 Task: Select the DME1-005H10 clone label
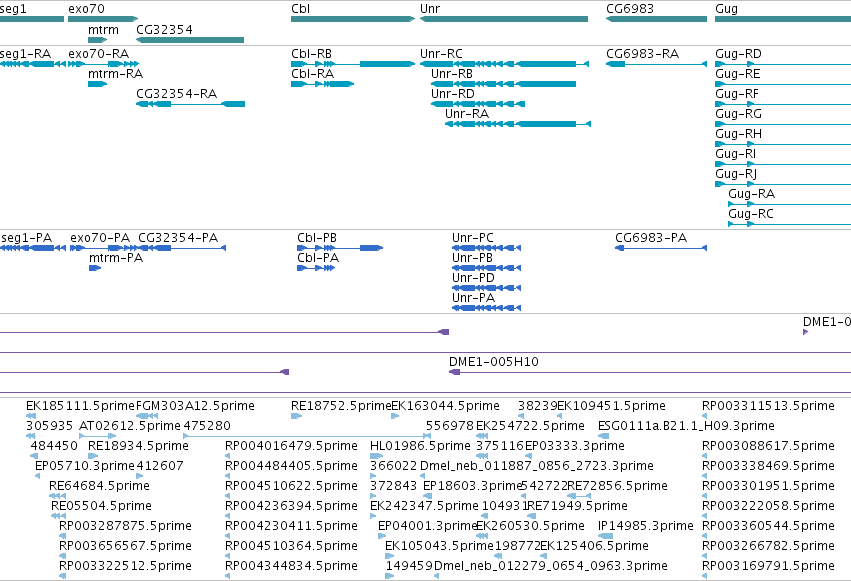pos(493,362)
